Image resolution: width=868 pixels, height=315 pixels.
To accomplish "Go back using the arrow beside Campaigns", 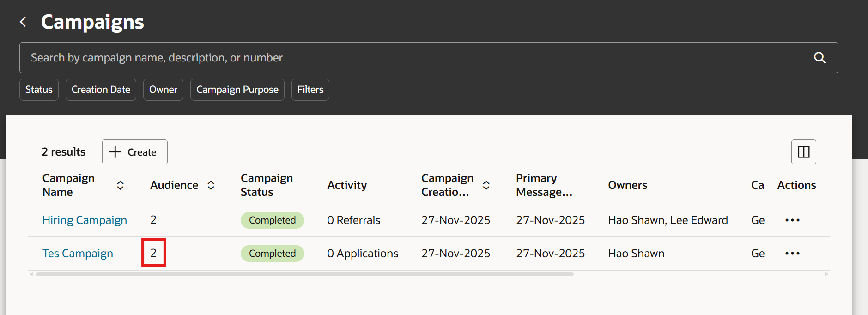I will coord(23,22).
